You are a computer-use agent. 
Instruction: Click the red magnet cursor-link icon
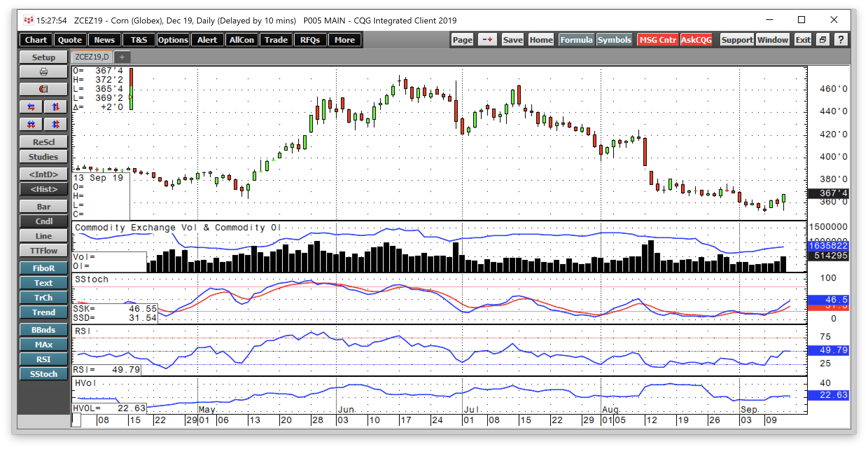tap(43, 89)
